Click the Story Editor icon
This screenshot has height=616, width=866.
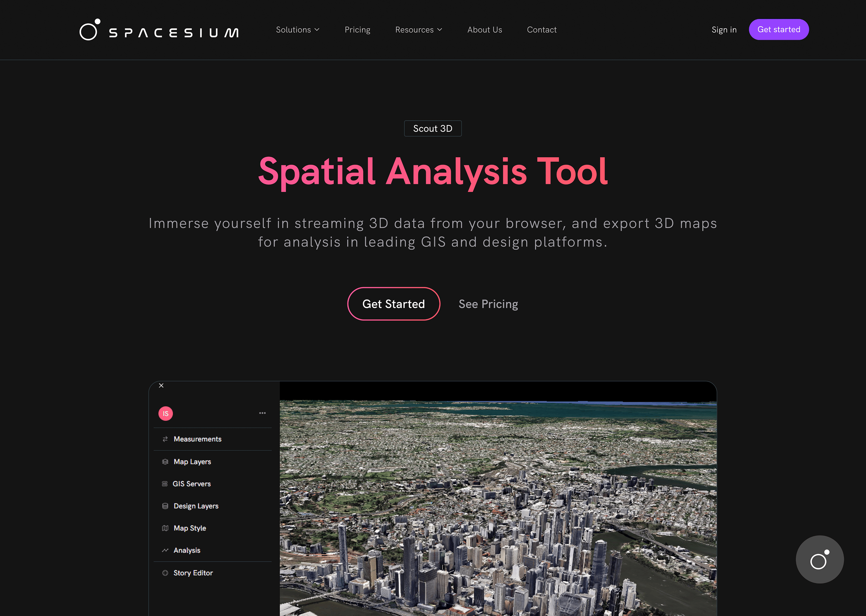click(x=165, y=573)
